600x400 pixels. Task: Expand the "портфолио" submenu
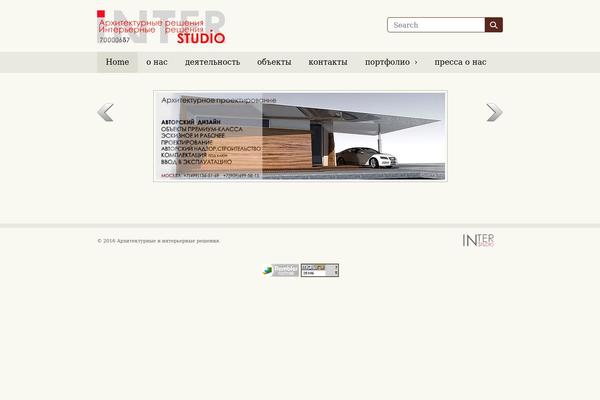tap(391, 62)
